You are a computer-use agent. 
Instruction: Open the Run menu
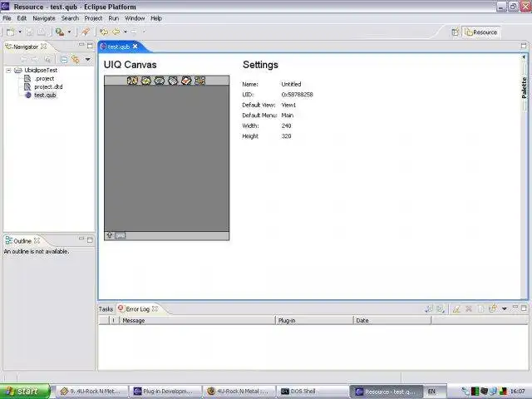coord(114,18)
